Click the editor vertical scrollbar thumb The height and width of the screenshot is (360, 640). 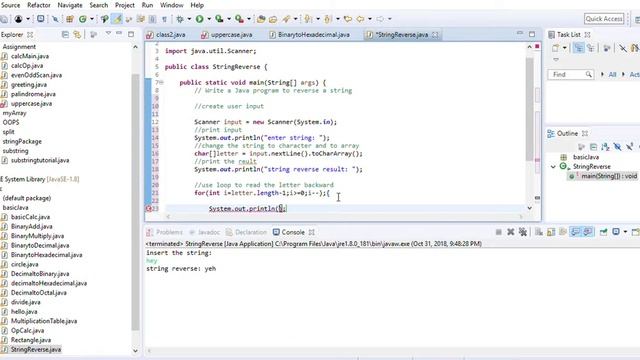[x=529, y=109]
